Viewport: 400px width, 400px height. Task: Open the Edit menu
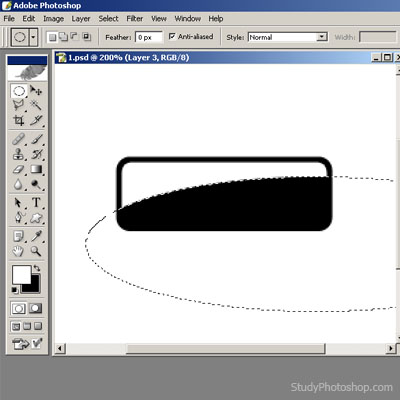(29, 19)
